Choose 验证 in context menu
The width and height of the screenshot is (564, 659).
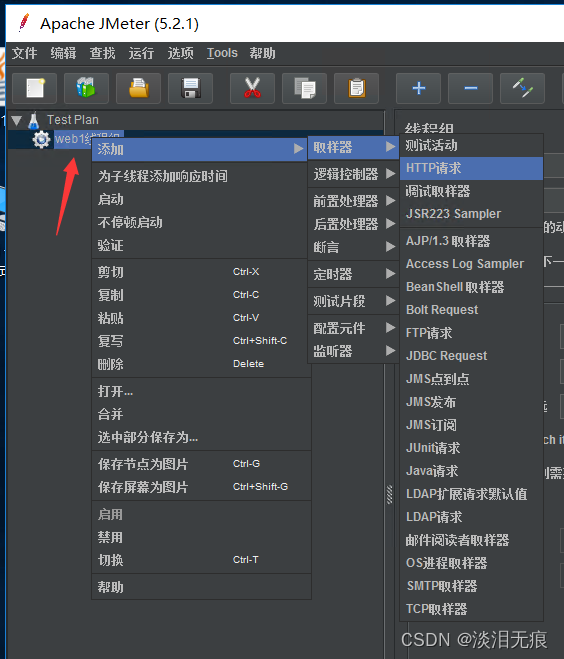pyautogui.click(x=200, y=245)
